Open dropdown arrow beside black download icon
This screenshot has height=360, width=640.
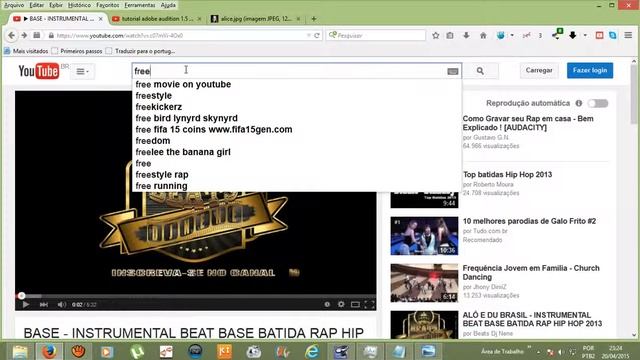coord(585,36)
